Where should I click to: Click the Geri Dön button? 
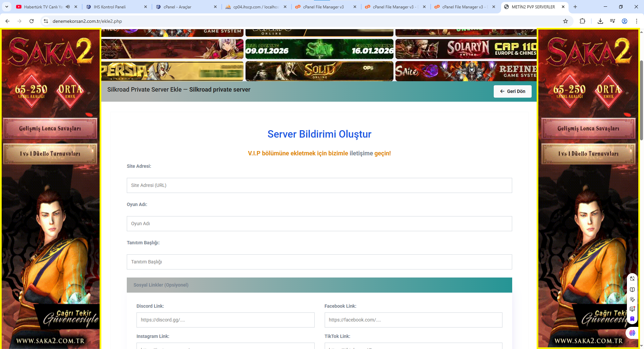coord(512,91)
